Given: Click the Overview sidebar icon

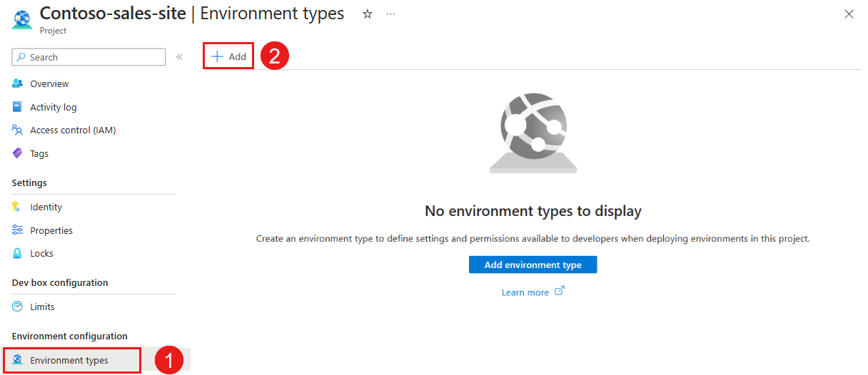Looking at the screenshot, I should [18, 83].
